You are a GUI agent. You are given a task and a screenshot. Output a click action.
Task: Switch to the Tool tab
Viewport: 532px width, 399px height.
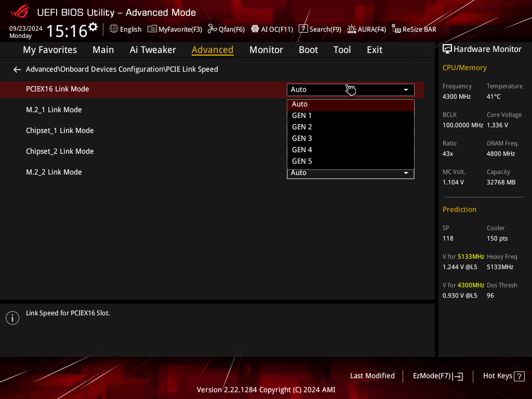tap(342, 50)
